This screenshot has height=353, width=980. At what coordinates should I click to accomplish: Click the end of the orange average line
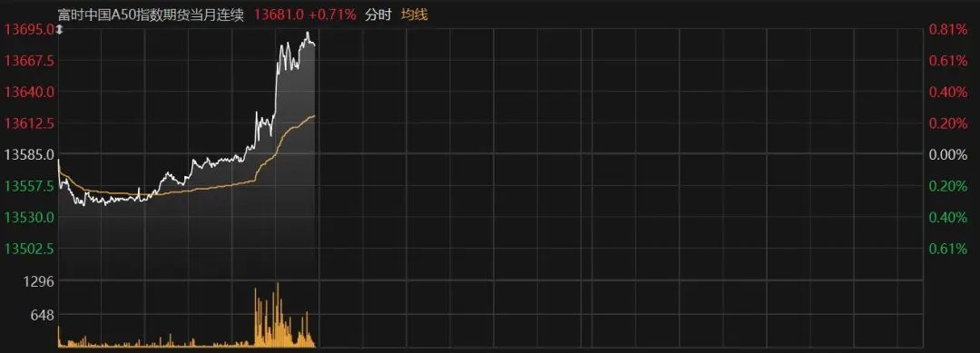click(314, 115)
